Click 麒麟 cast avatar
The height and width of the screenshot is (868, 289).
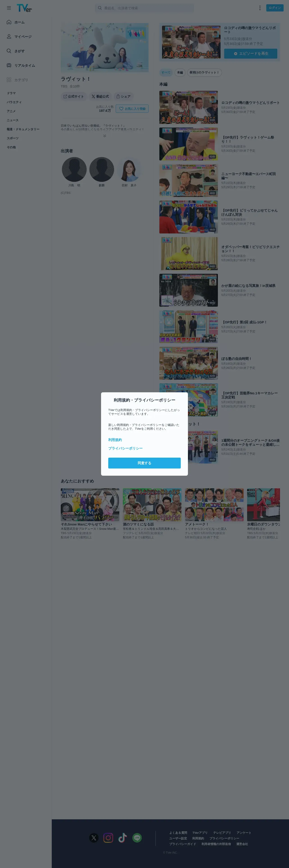coord(102,169)
